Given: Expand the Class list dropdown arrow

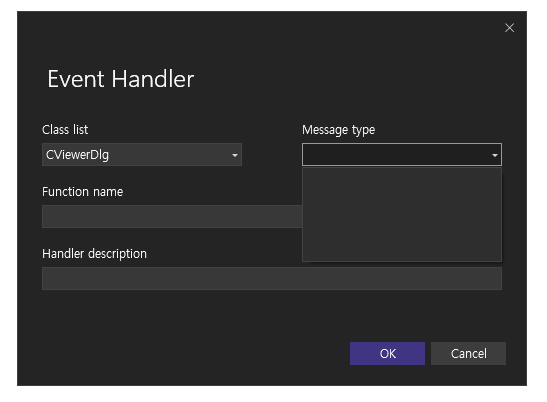Looking at the screenshot, I should tap(235, 155).
